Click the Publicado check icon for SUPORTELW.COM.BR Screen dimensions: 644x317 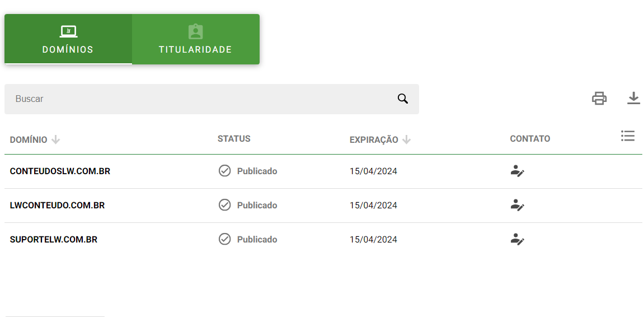tap(225, 239)
